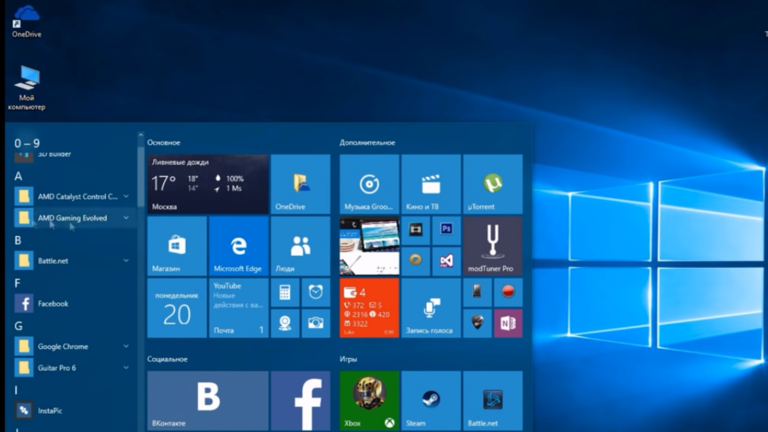Click the letter G section header
This screenshot has height=432, width=768.
[x=18, y=325]
